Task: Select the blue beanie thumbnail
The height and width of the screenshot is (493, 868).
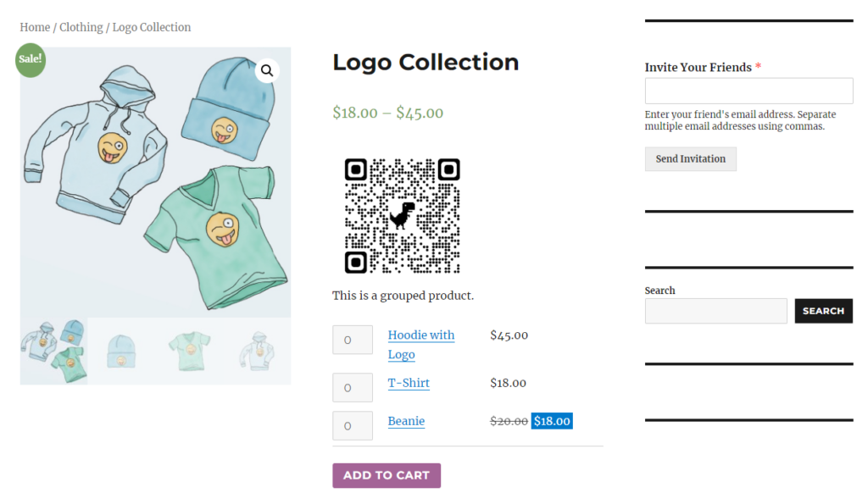Action: [120, 350]
